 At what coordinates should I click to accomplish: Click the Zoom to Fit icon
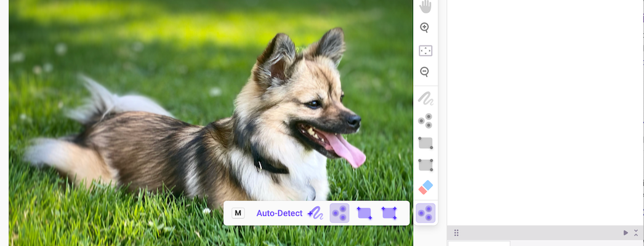[x=425, y=50]
